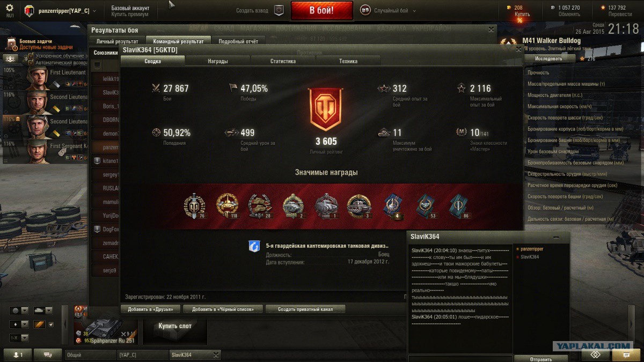Switch to the Награды tab
This screenshot has height=362, width=644.
tap(218, 61)
